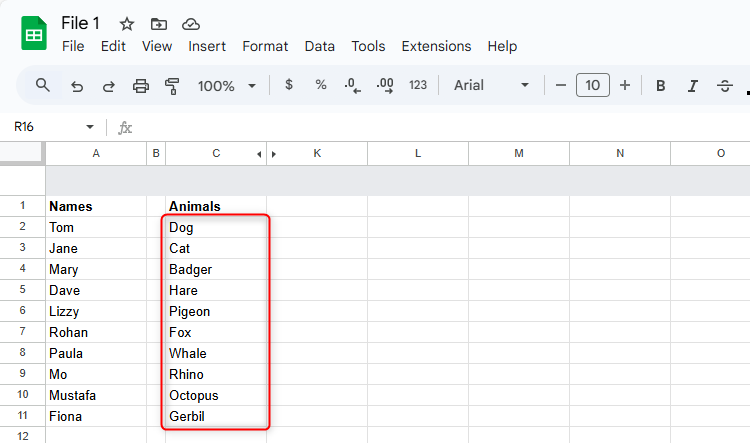Check the cloud document status icon
Screen dimensions: 750x443
tap(191, 24)
